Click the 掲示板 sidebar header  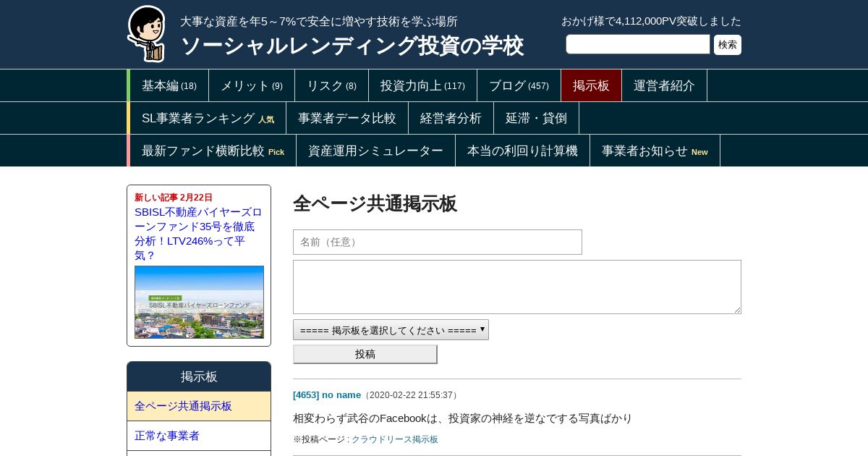199,376
